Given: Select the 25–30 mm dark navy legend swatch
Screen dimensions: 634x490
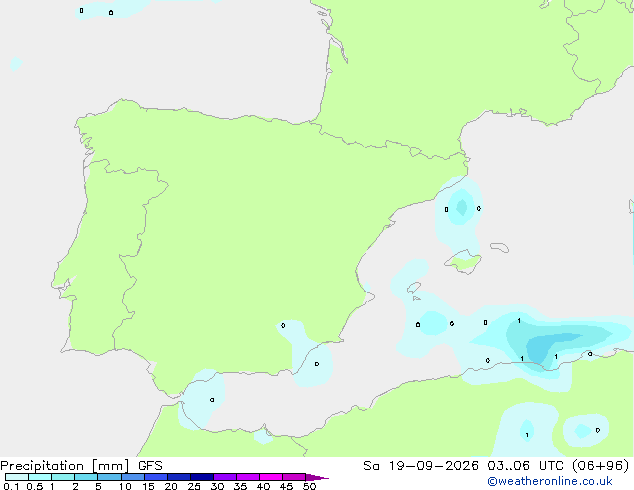Looking at the screenshot, I should (x=202, y=477).
